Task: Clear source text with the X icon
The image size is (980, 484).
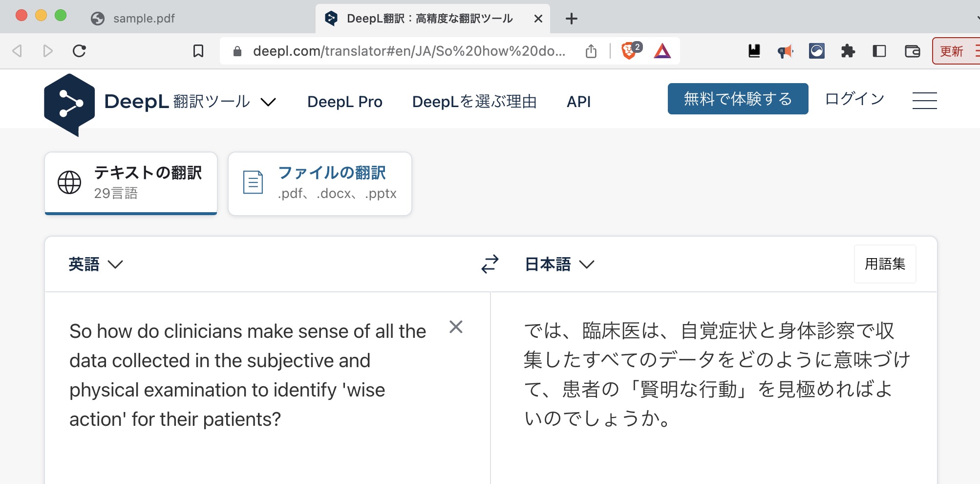Action: pyautogui.click(x=456, y=327)
